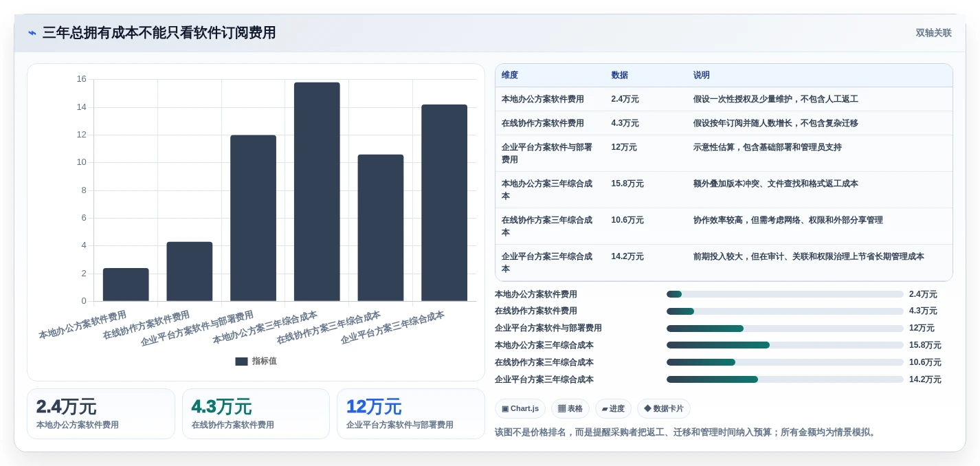Image resolution: width=980 pixels, height=466 pixels.
Task: Click the 企业平台方案三年综合成本 chart bar
Action: (x=444, y=203)
